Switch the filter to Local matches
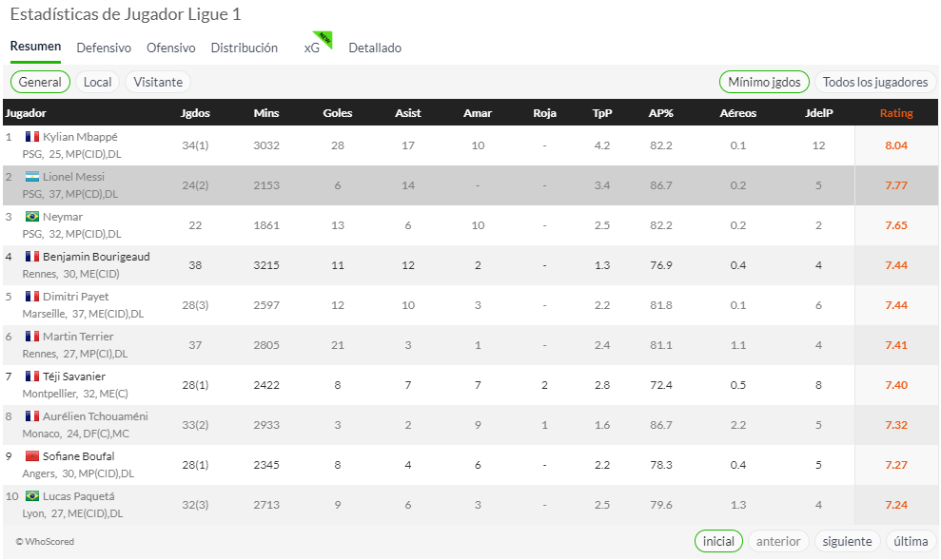Viewport: 941px width, 560px height. (97, 82)
